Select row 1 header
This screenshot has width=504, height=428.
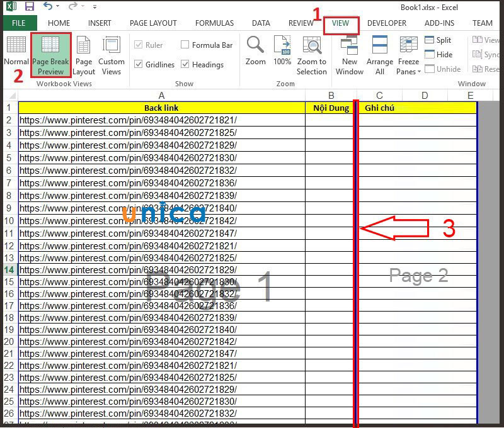click(x=9, y=108)
